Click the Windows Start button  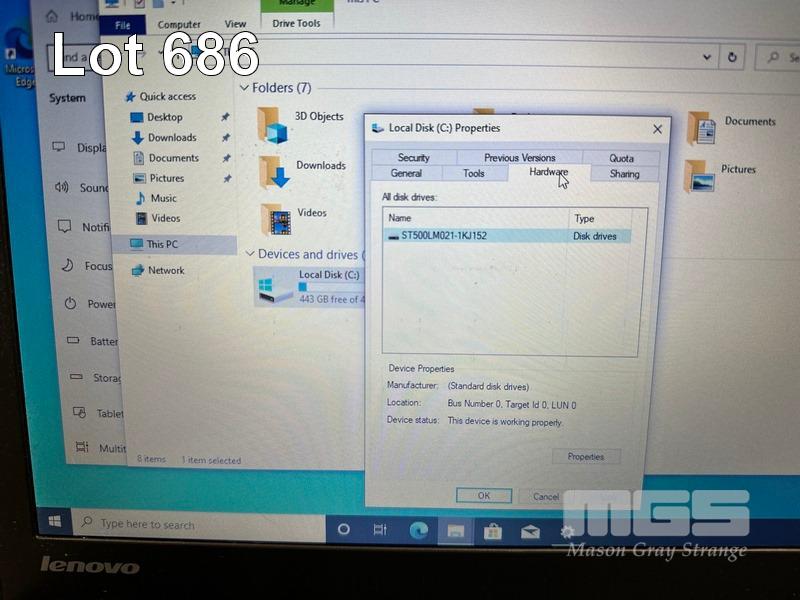55,522
